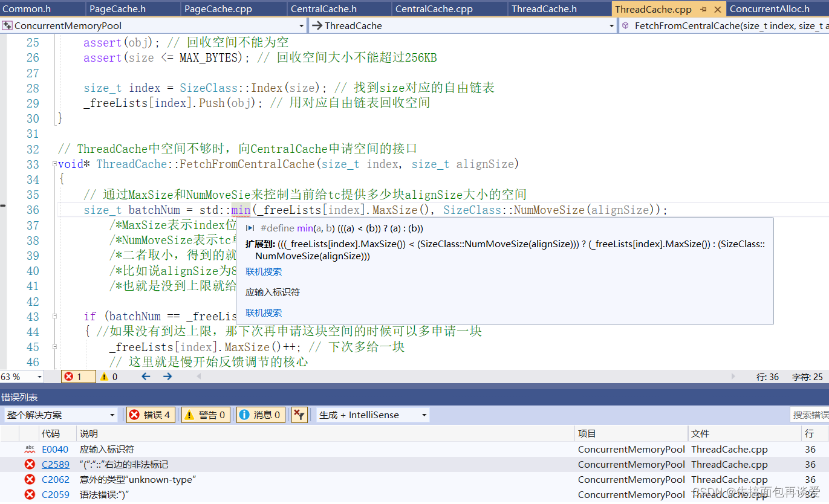
Task: Sort by 代码 column header
Action: [x=57, y=434]
